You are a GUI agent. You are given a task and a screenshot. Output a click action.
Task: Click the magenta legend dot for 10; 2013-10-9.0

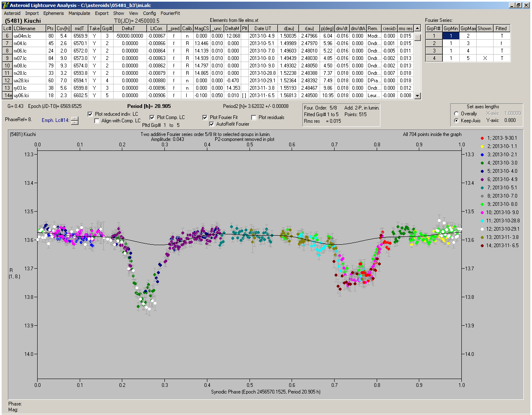click(482, 212)
